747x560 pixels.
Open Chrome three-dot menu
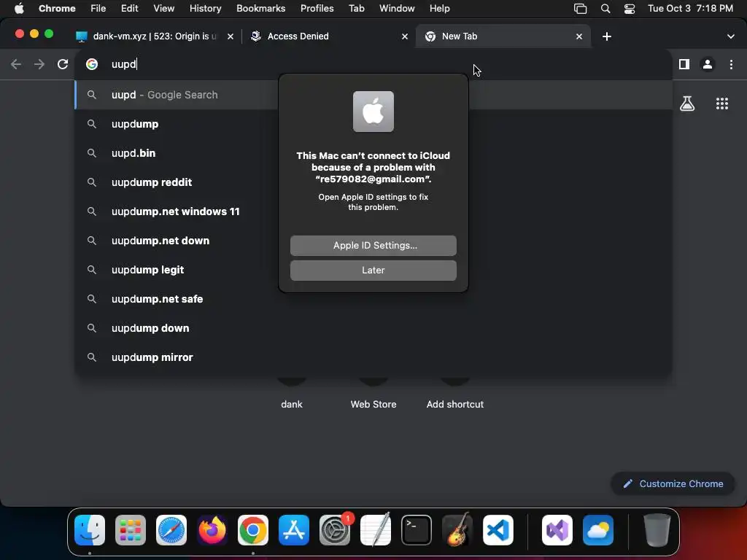click(x=731, y=64)
